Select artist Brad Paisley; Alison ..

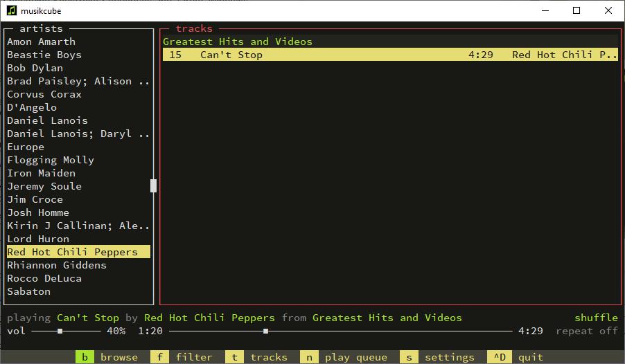click(78, 81)
